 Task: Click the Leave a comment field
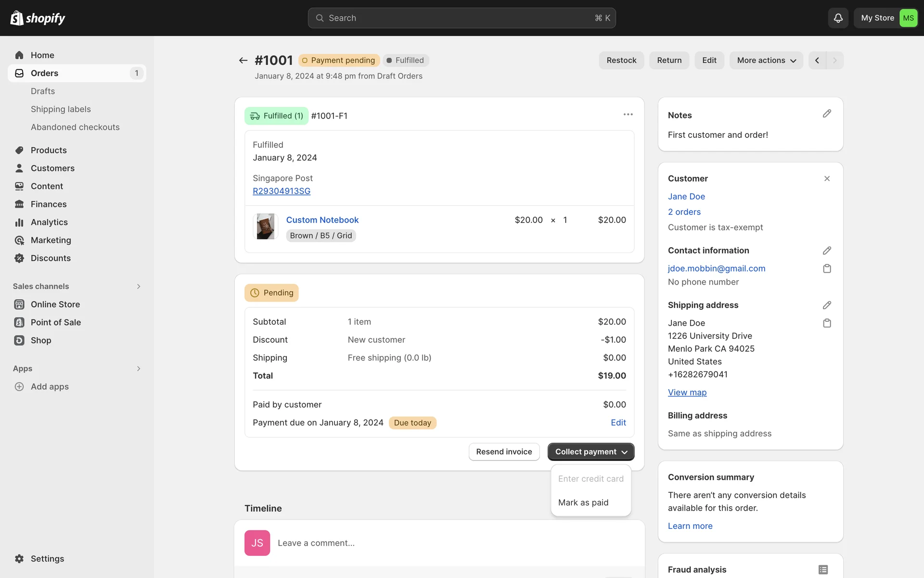(x=433, y=543)
